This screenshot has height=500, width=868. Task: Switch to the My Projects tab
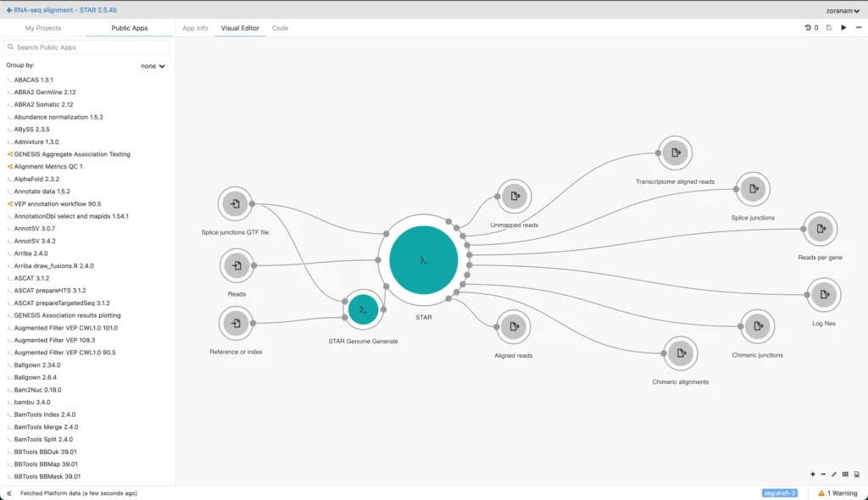click(43, 28)
